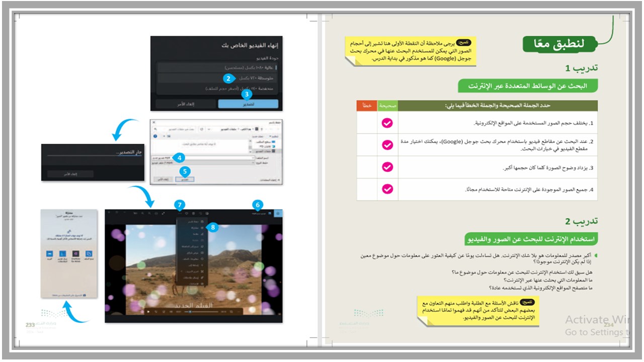Open the address bar history dropdown in Save As
The width and height of the screenshot is (644, 362).
tap(209, 129)
